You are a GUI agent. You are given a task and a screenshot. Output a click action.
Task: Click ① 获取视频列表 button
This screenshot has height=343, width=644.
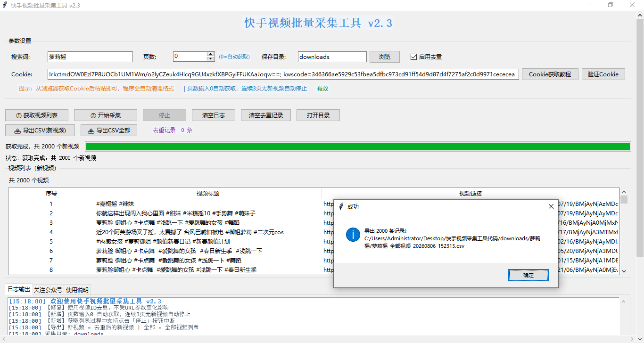37,115
